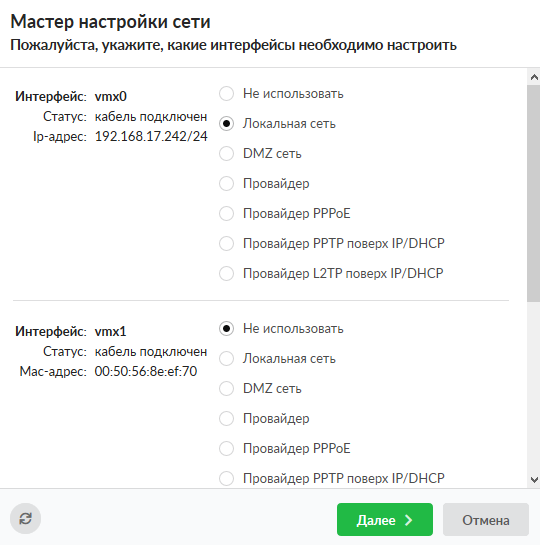The image size is (540, 545).
Task: Pick 'Провайдер PPPoE' for vmx1
Action: [x=226, y=448]
